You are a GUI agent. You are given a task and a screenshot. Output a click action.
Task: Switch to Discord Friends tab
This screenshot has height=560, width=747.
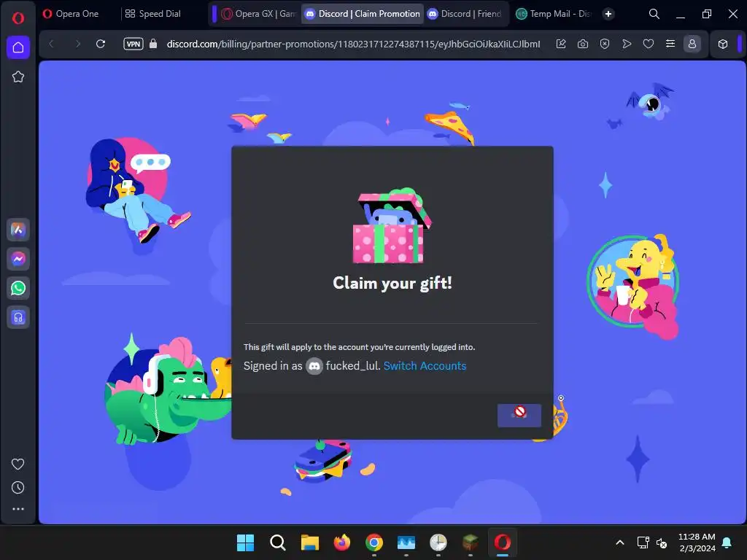coord(465,14)
